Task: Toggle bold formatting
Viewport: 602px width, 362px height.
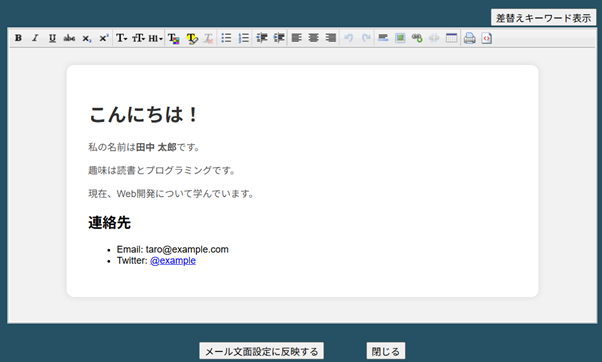Action: tap(18, 38)
